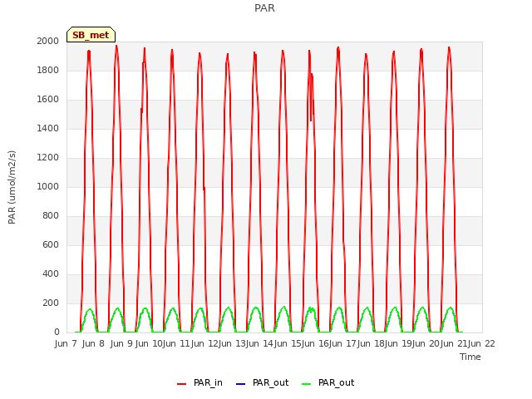Click the Jun 14 x-axis label
The width and height of the screenshot is (532, 399).
click(261, 343)
